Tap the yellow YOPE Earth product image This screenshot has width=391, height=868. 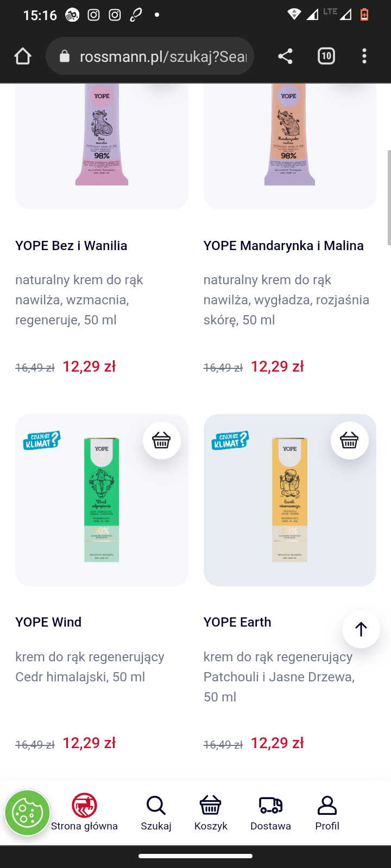pos(289,500)
